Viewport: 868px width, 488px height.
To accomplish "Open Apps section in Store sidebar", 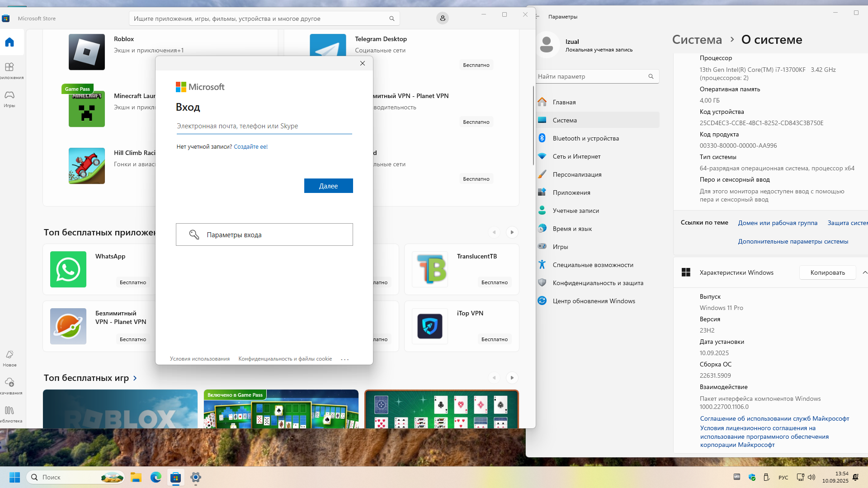I will coord(9,71).
